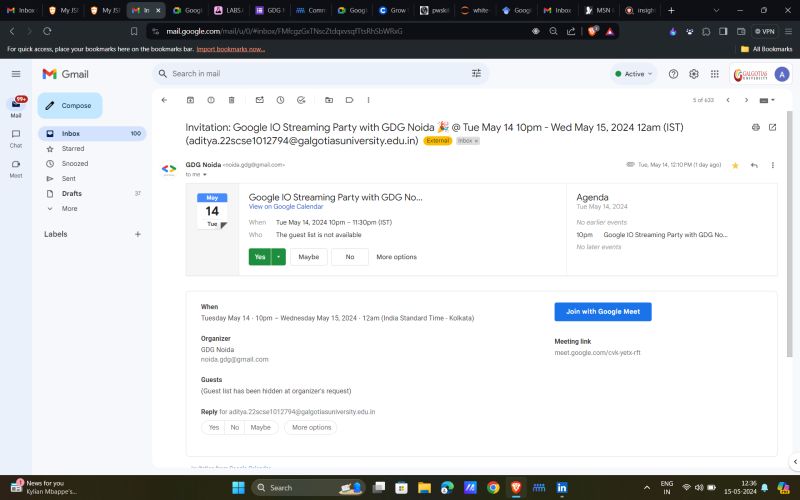Toggle the browser VPN button
800x500 pixels.
765,31
